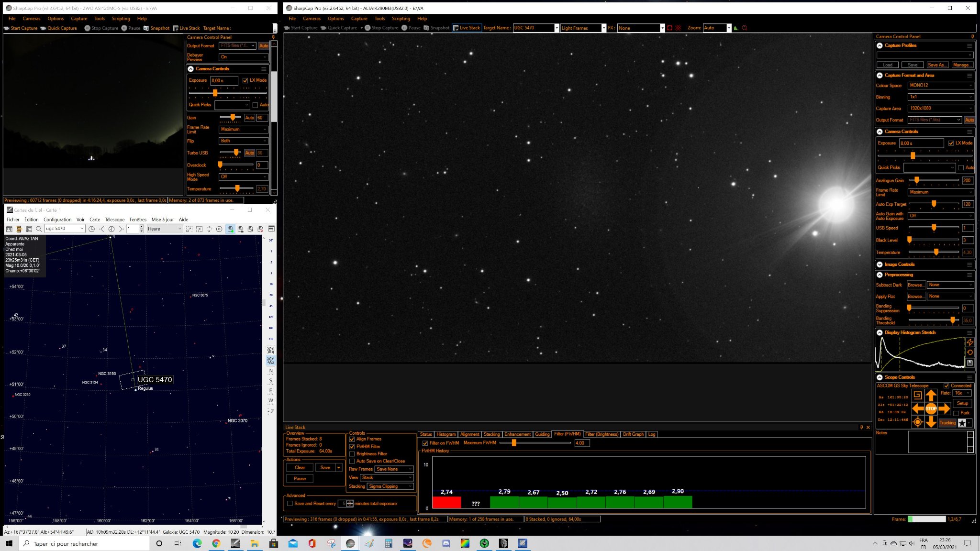Open the scope Rate 16x dropdown
This screenshot has height=551, width=980.
pyautogui.click(x=962, y=393)
